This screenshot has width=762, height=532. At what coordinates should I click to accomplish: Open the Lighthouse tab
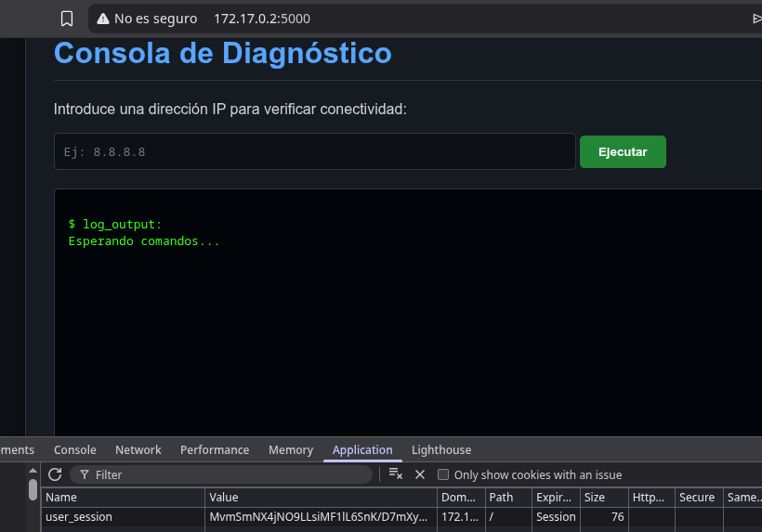[441, 449]
